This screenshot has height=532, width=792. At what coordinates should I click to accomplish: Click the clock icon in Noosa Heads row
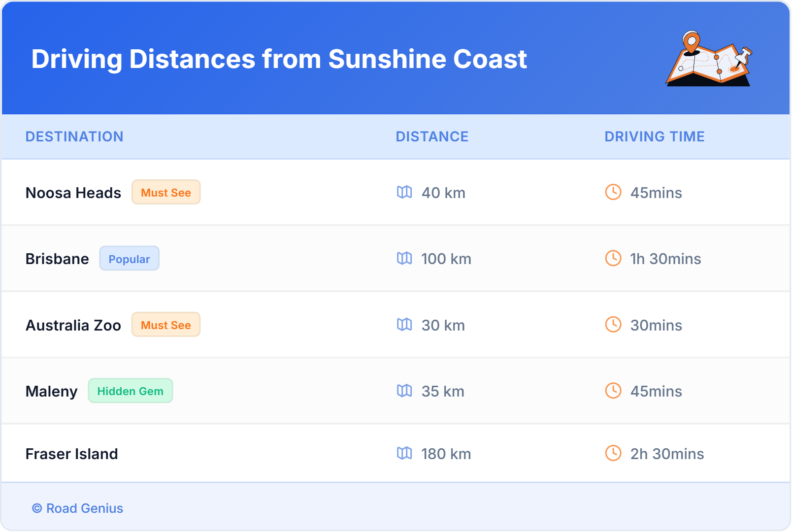coord(613,192)
